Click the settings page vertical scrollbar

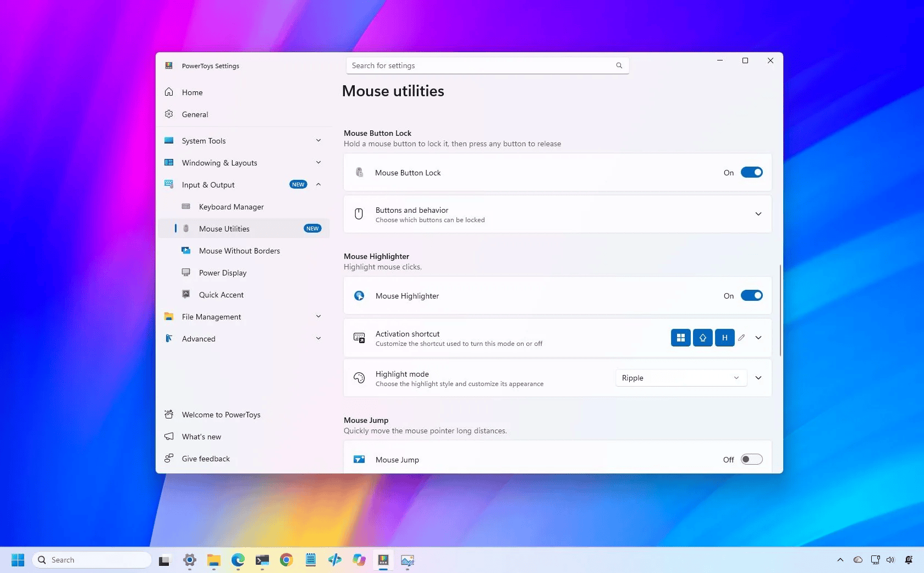tap(780, 310)
